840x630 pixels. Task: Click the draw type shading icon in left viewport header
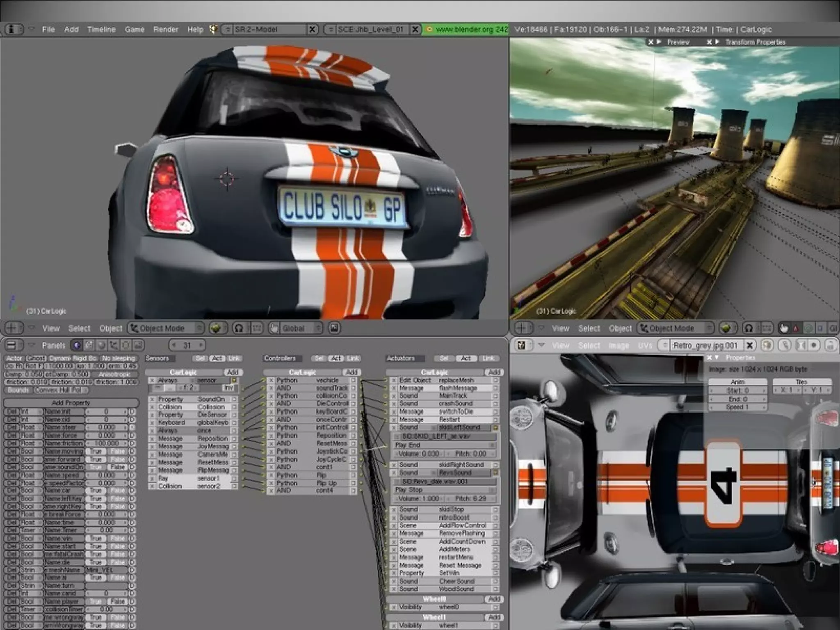tap(217, 328)
